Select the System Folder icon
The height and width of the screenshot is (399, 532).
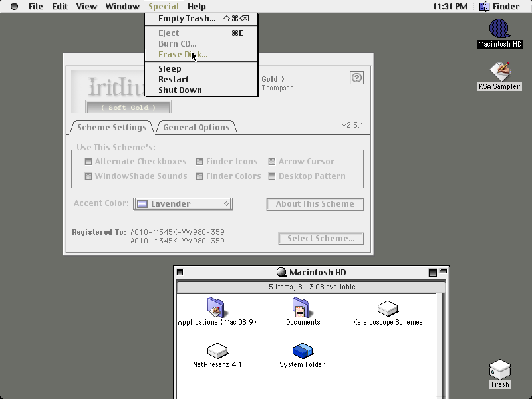coord(303,351)
